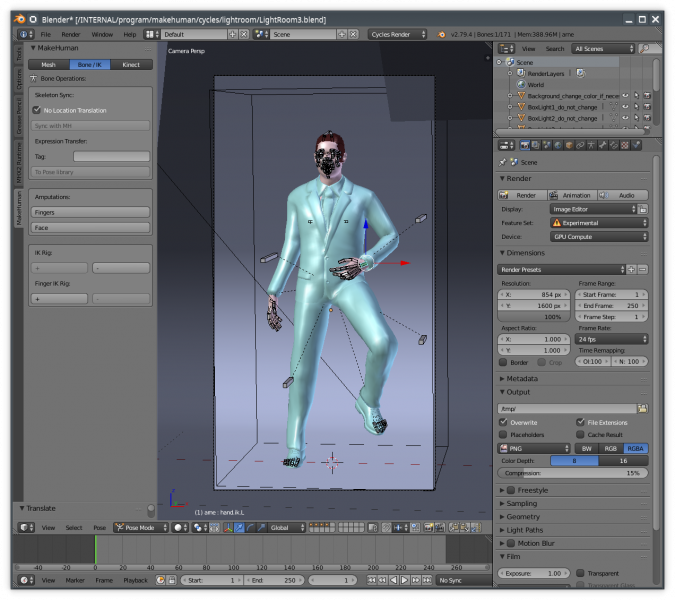Viewport: 675px width, 600px height.
Task: Adjust the Compression slider
Action: coord(574,473)
